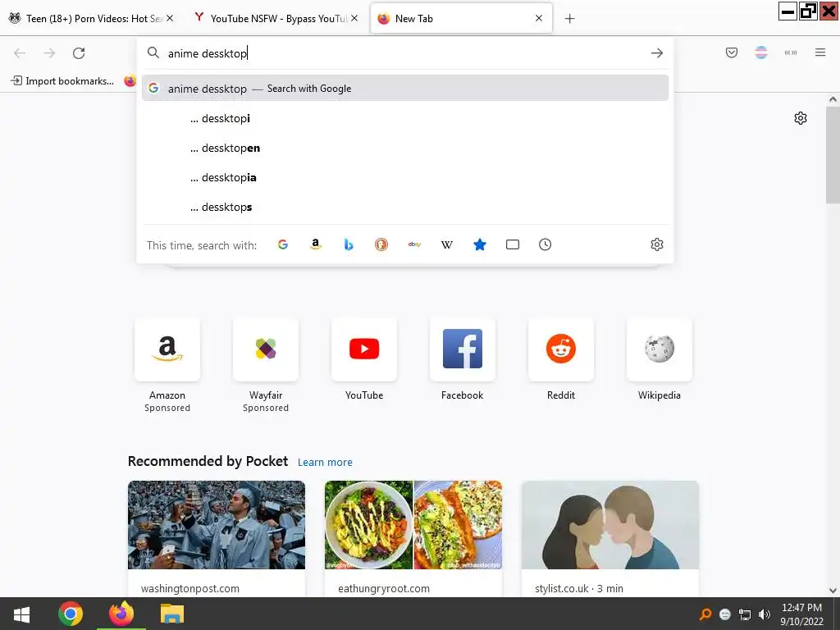Open Import bookmarks… in bookmarks toolbar
840x630 pixels.
pyautogui.click(x=62, y=81)
